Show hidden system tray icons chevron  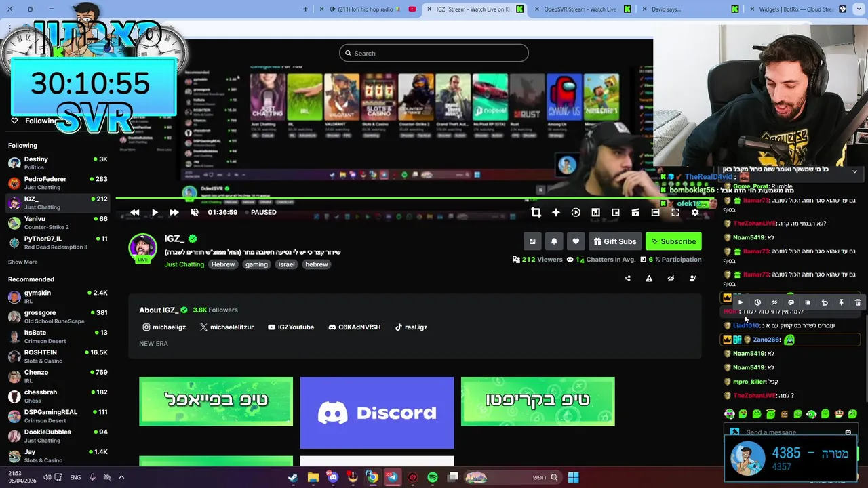tap(121, 477)
